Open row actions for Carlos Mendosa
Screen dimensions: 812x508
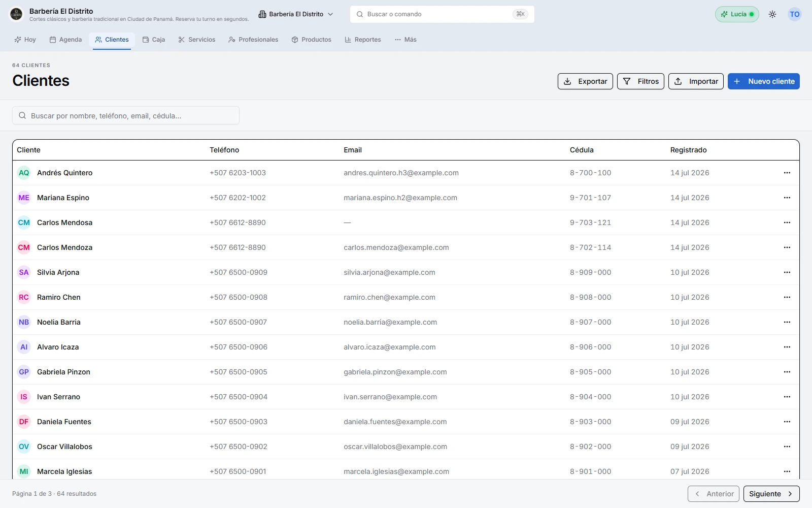pyautogui.click(x=787, y=223)
